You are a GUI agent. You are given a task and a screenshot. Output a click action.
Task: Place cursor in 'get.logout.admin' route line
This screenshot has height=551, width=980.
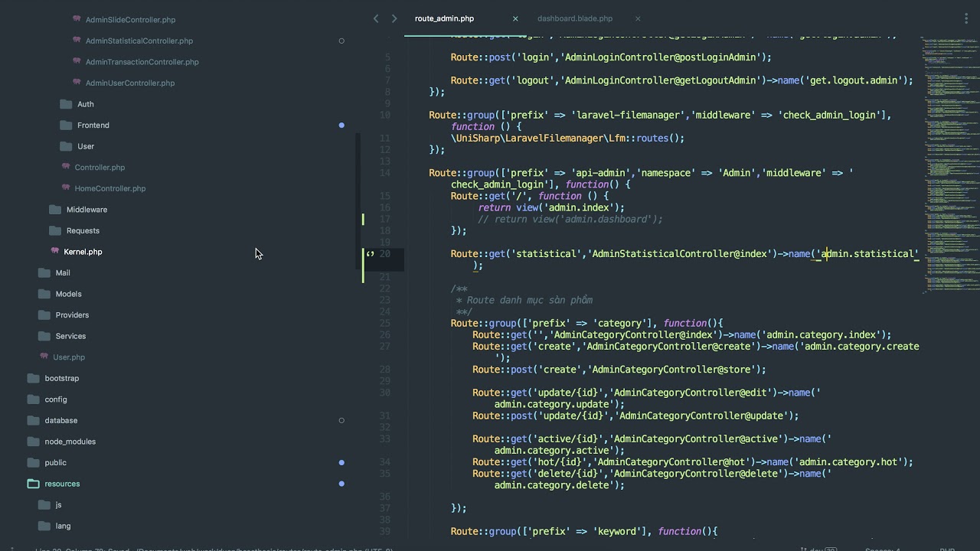coord(681,80)
